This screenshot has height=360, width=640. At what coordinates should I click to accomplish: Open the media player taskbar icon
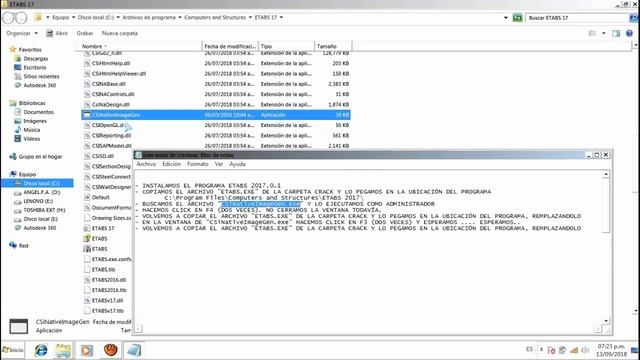(87, 350)
